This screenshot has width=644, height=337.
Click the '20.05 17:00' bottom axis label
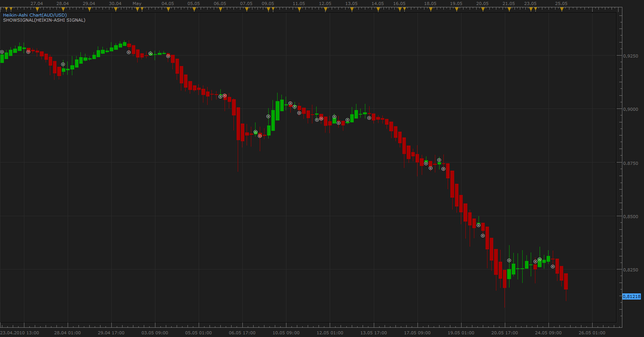pos(505,333)
